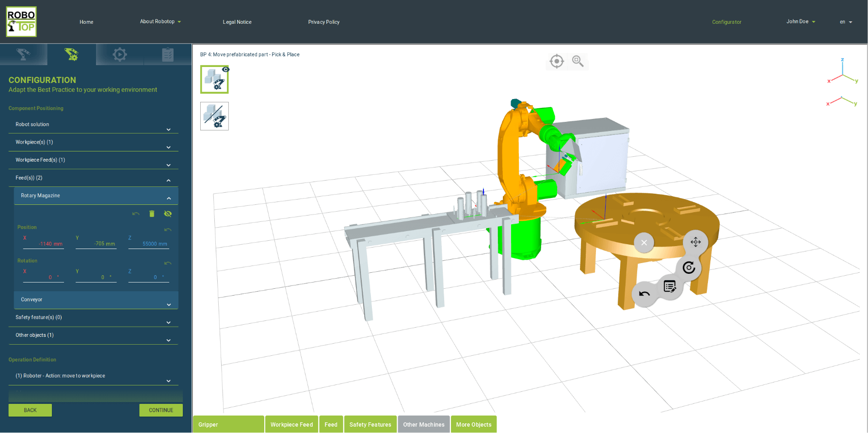Image resolution: width=868 pixels, height=433 pixels.
Task: Activate the zoom magnifier tool
Action: [578, 61]
